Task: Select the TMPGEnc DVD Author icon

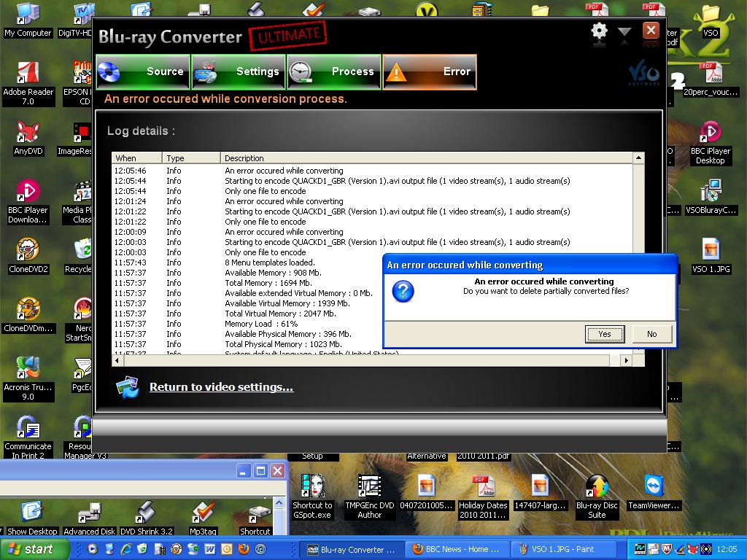Action: pos(370,497)
